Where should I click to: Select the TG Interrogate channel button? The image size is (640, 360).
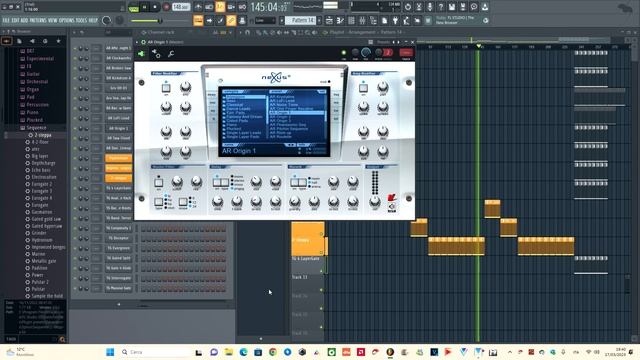pos(118,278)
